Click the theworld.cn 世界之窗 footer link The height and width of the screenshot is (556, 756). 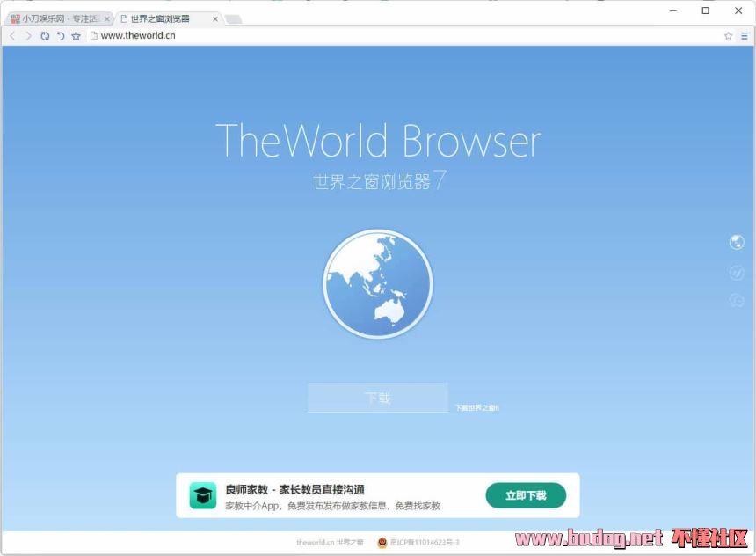tap(330, 543)
